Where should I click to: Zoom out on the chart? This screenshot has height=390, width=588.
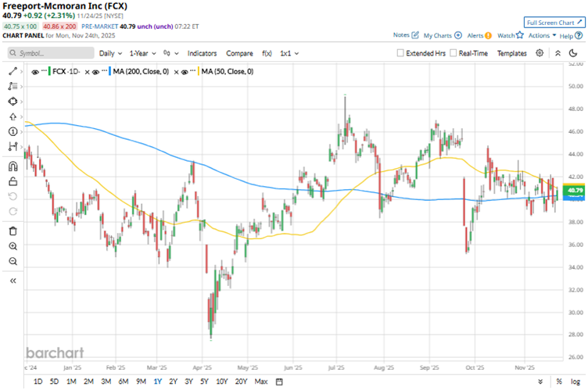[x=13, y=262]
